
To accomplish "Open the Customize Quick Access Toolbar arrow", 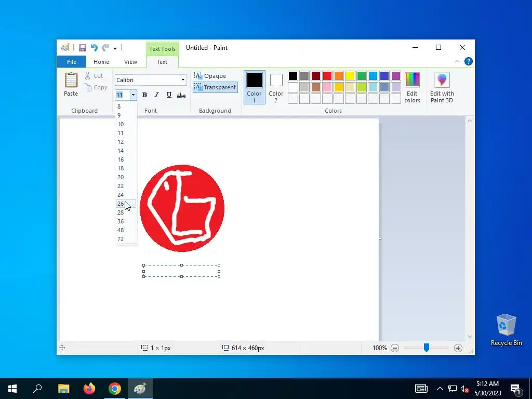I will tap(115, 48).
